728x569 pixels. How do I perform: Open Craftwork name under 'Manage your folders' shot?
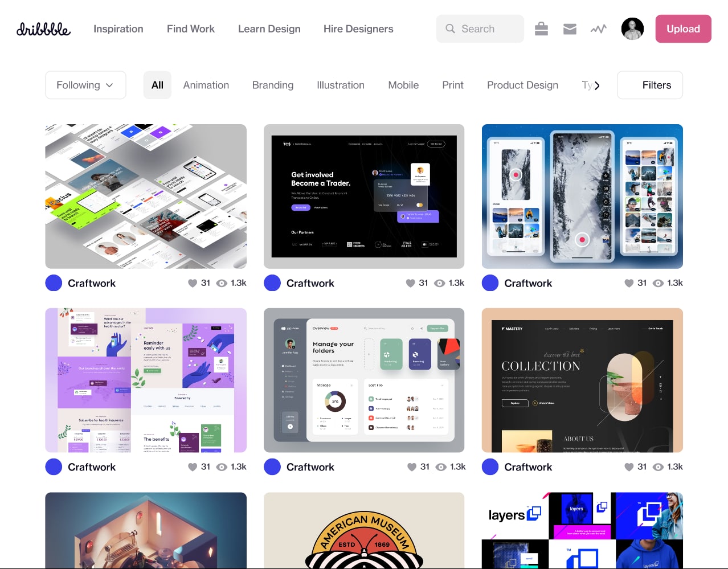pos(310,467)
